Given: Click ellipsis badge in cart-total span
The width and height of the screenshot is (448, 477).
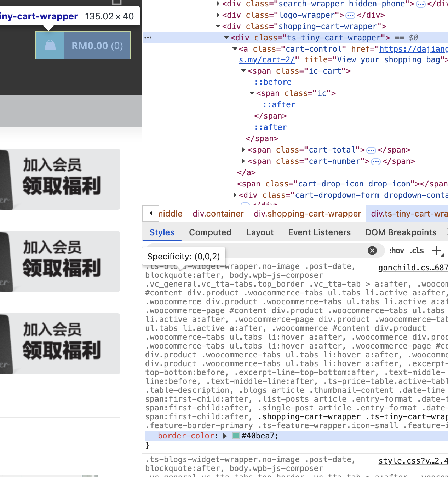Looking at the screenshot, I should point(371,150).
